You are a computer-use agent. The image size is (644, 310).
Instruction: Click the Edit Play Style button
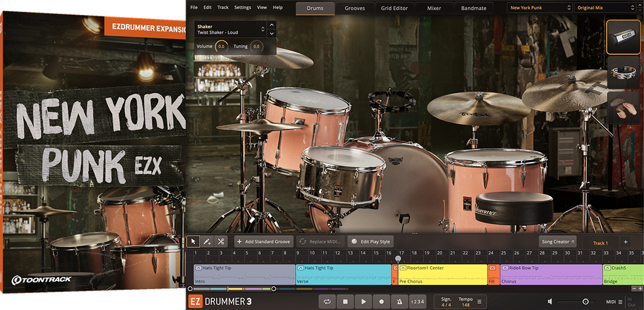(x=370, y=241)
